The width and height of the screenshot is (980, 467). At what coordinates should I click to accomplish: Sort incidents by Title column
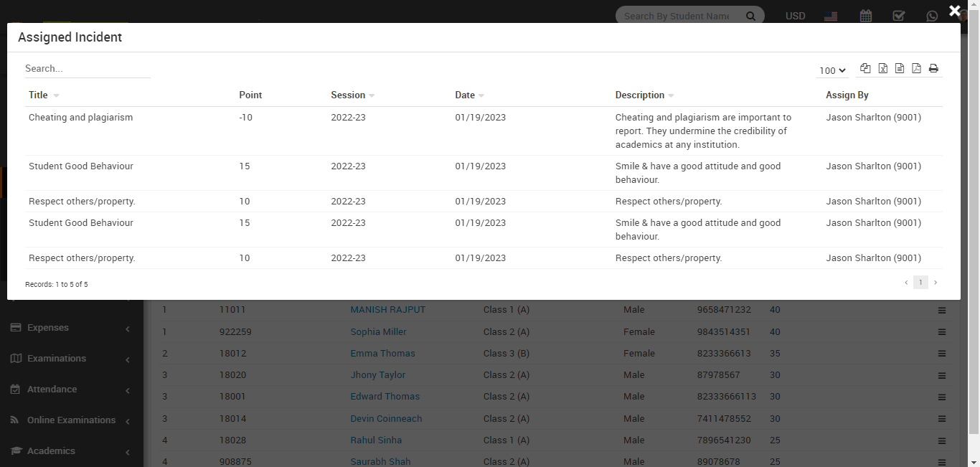(x=39, y=95)
